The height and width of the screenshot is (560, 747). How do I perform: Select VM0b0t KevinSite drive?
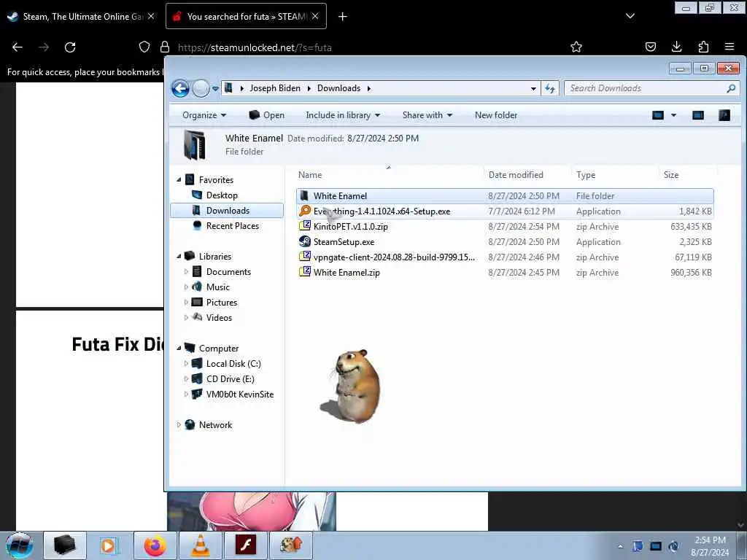pyautogui.click(x=239, y=394)
